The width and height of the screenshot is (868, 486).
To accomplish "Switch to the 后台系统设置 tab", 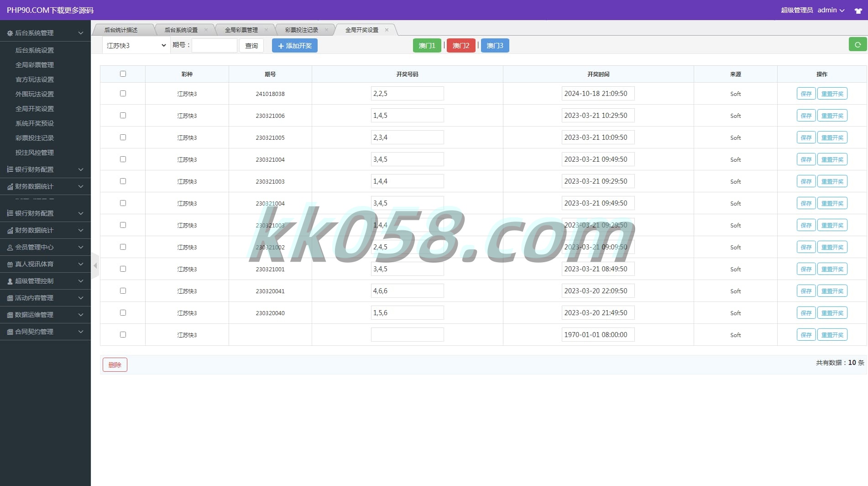I will coord(181,30).
